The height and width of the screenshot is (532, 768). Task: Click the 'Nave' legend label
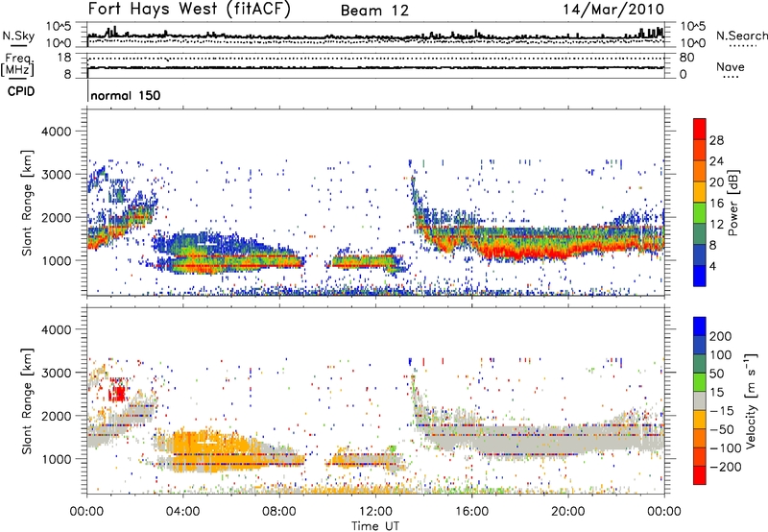(730, 66)
